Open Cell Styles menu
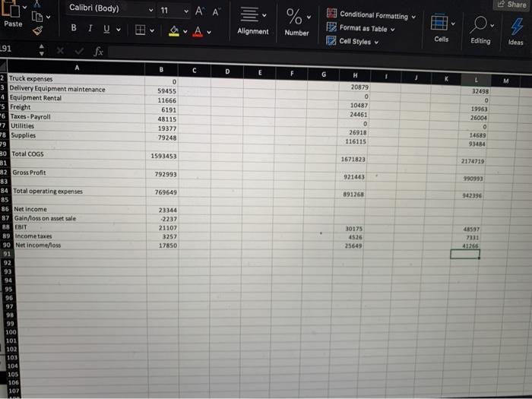 click(352, 41)
